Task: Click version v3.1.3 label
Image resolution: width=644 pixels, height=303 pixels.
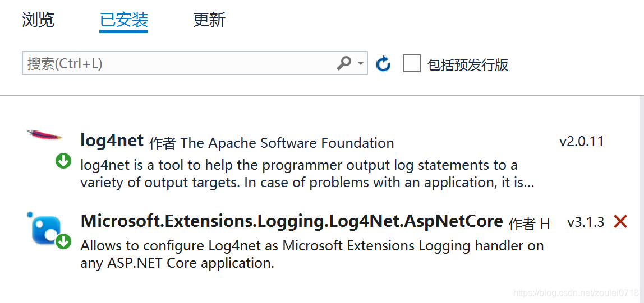Action: pos(585,222)
